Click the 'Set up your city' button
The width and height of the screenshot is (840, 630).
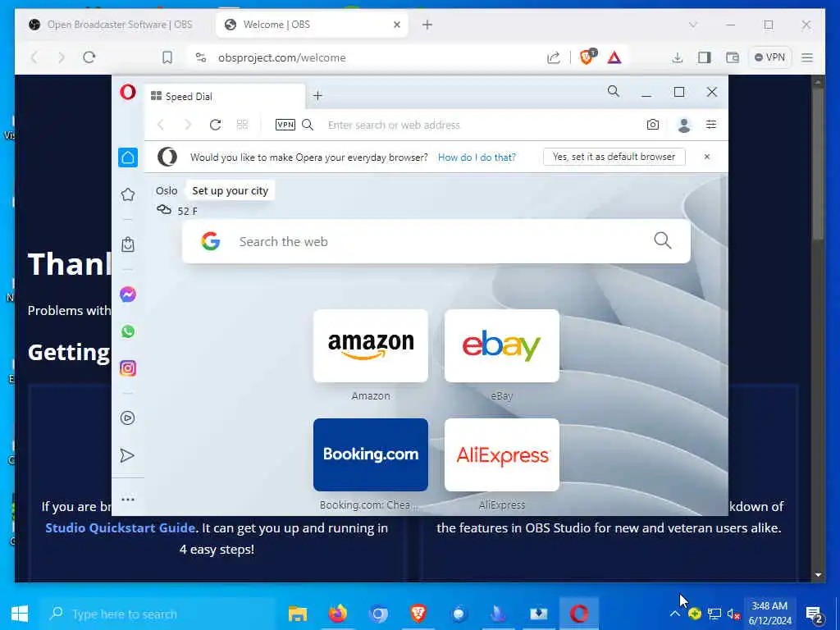[230, 190]
